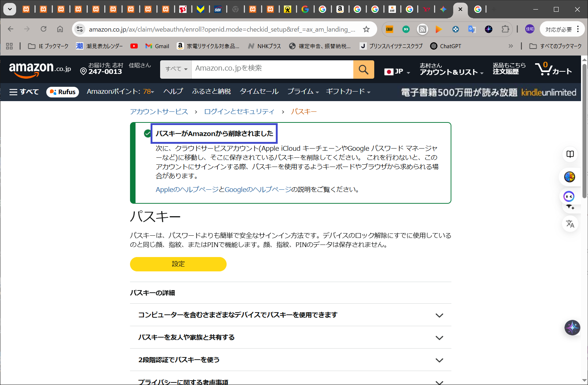Bookmark this page with the star icon

click(x=366, y=29)
